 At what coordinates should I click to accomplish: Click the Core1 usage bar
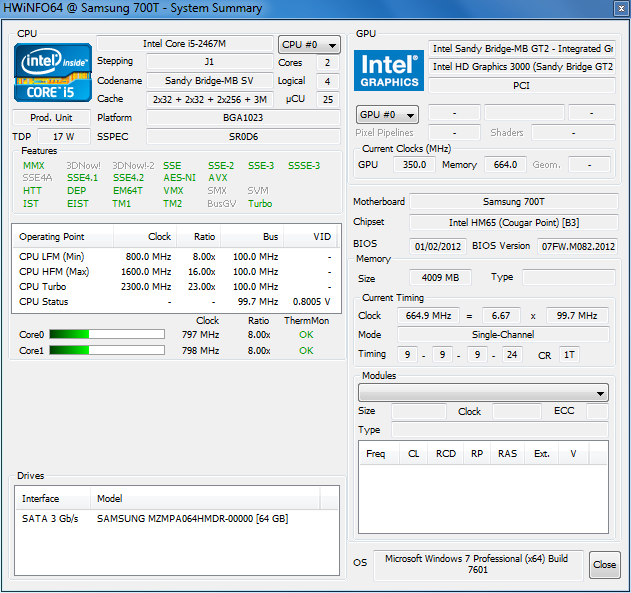tap(107, 350)
